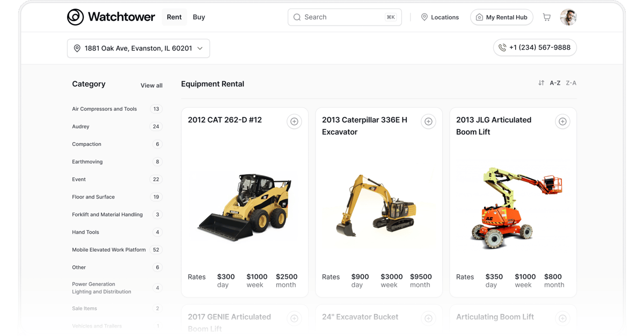
Task: Click View all categories link
Action: tap(151, 85)
